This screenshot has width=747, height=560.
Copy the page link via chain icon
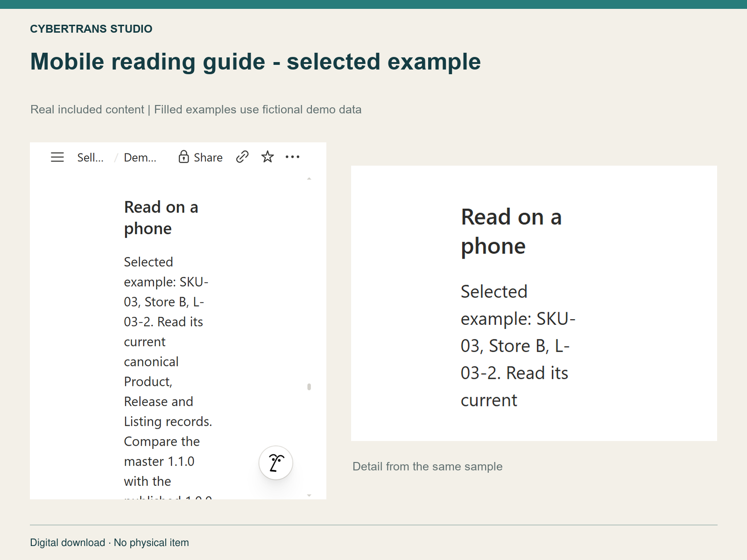point(242,157)
